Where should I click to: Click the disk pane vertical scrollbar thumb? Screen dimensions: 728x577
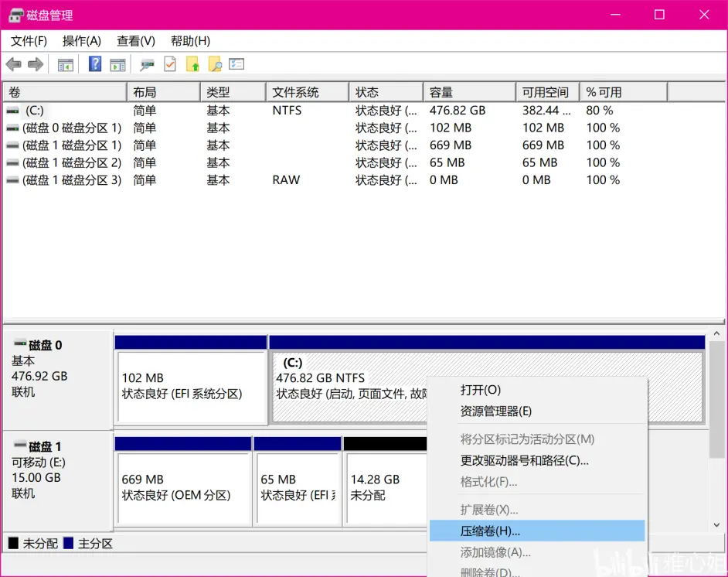716,400
